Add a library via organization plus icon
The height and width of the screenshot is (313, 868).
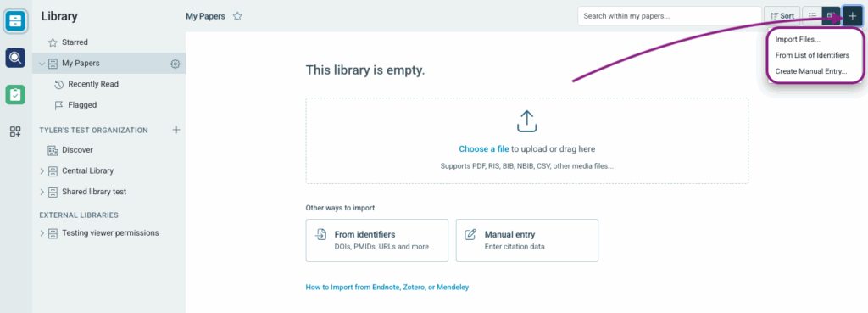tap(176, 130)
